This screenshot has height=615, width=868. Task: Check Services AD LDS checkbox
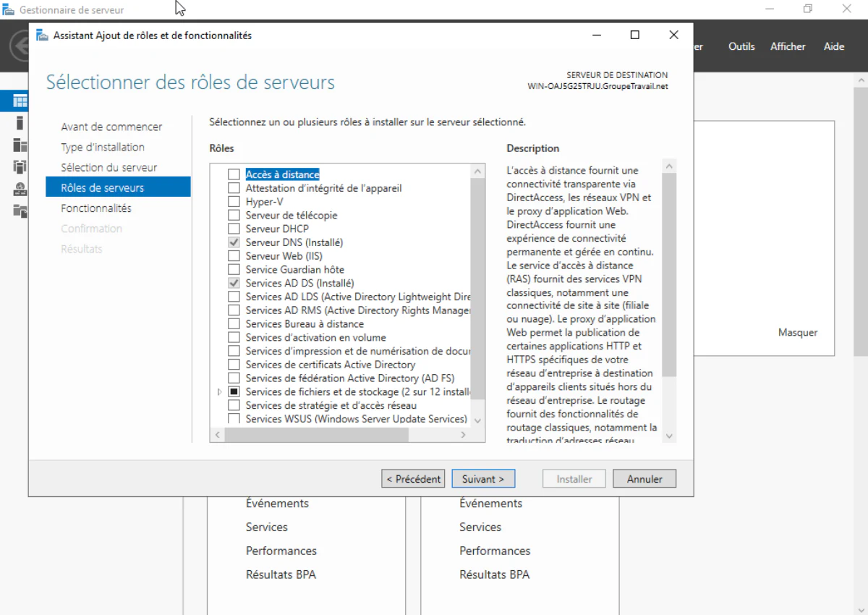(x=234, y=297)
